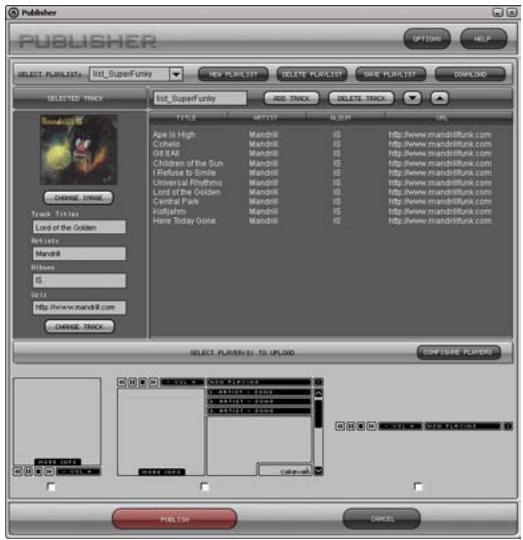Click More Info label on middle player

[161, 471]
